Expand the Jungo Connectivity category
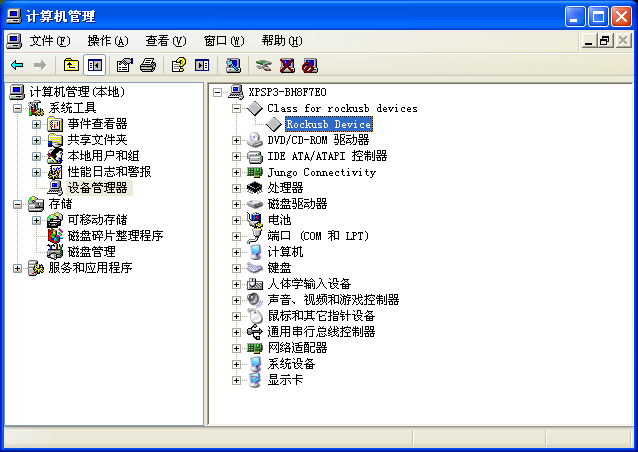Image resolution: width=638 pixels, height=452 pixels. pos(236,172)
